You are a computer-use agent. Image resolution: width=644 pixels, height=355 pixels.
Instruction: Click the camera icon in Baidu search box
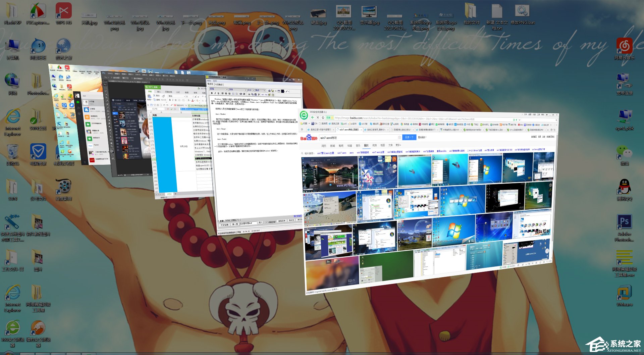399,138
